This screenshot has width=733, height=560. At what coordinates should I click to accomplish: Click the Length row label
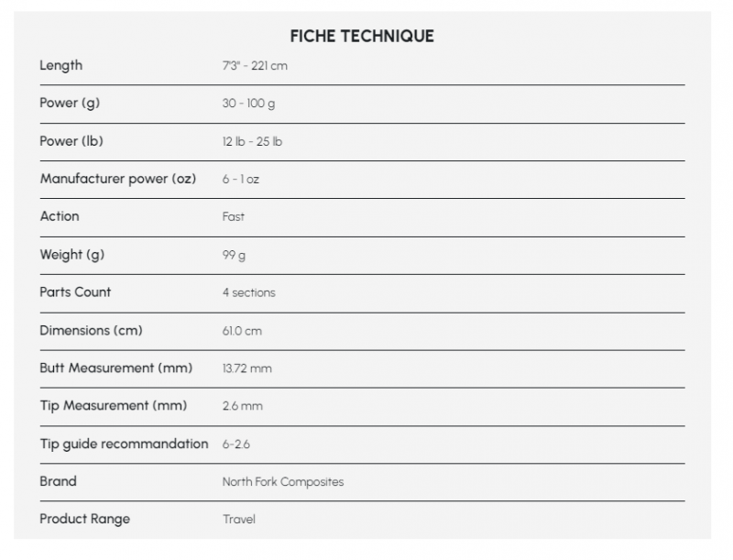point(60,65)
